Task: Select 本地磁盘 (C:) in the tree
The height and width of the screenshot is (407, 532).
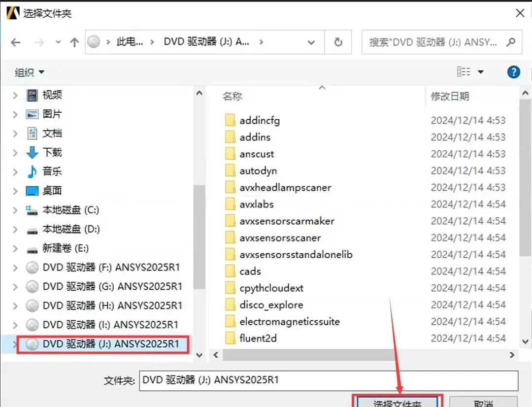Action: (x=70, y=210)
